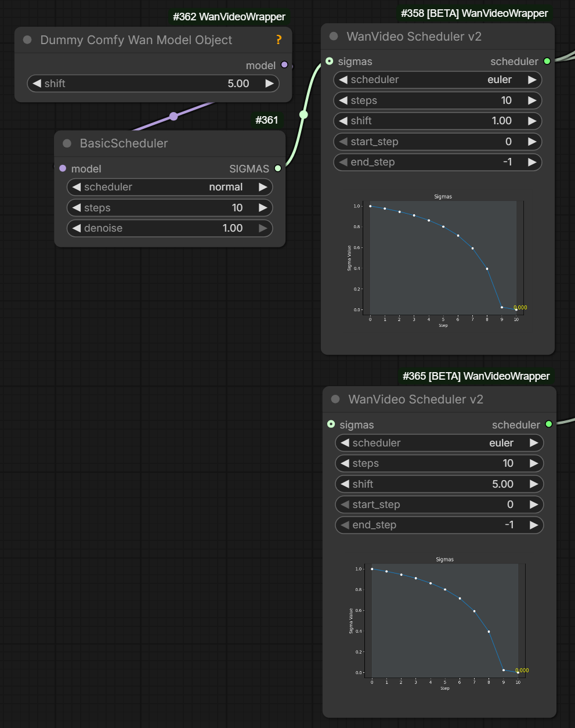
Task: Click the sigmas input socket on node #358
Action: point(330,61)
